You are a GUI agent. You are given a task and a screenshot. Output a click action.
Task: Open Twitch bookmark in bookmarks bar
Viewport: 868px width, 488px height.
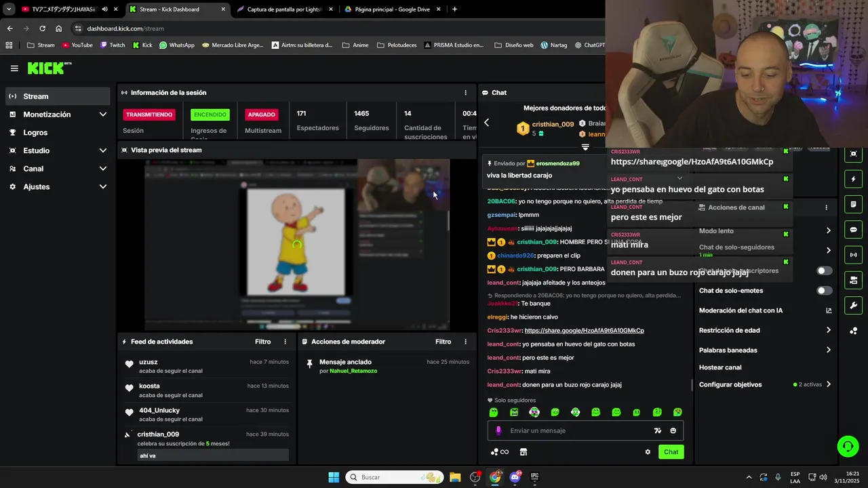[113, 45]
